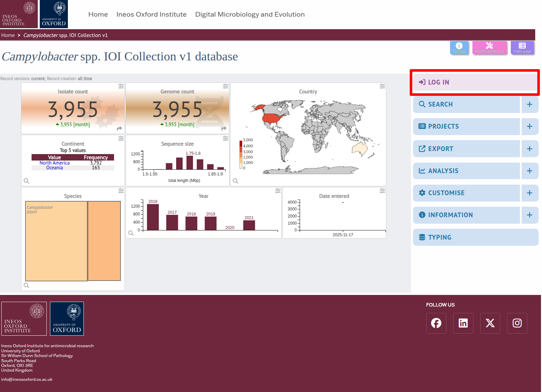Expand the Search section plus button
The width and height of the screenshot is (542, 392).
tap(529, 105)
